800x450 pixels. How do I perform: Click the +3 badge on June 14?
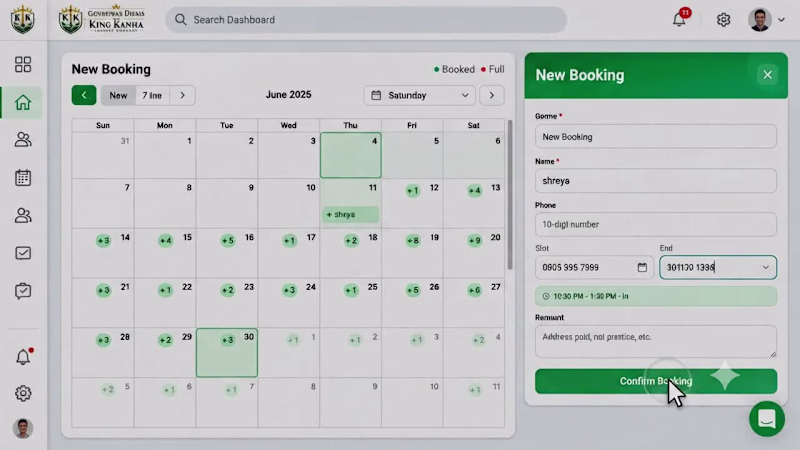tap(104, 241)
